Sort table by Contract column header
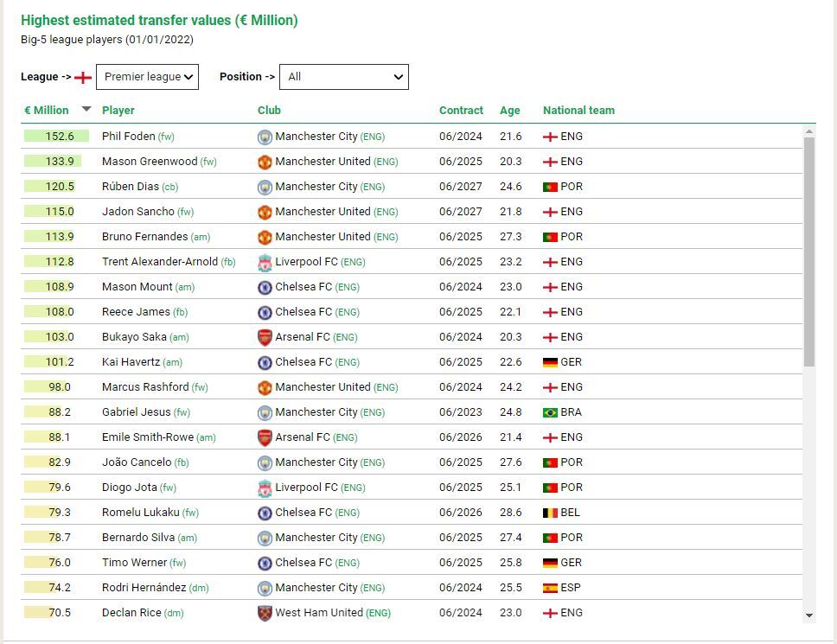Image resolution: width=837 pixels, height=644 pixels. [461, 110]
